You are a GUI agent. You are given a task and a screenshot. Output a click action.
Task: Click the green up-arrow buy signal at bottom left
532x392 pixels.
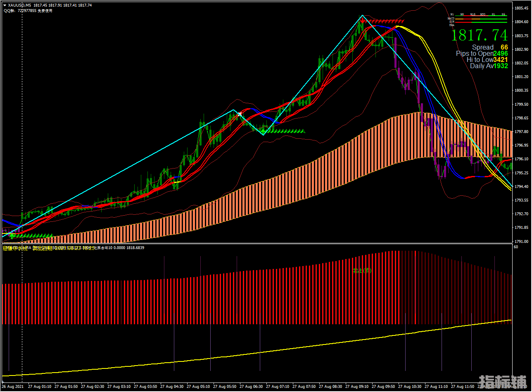coord(13,235)
